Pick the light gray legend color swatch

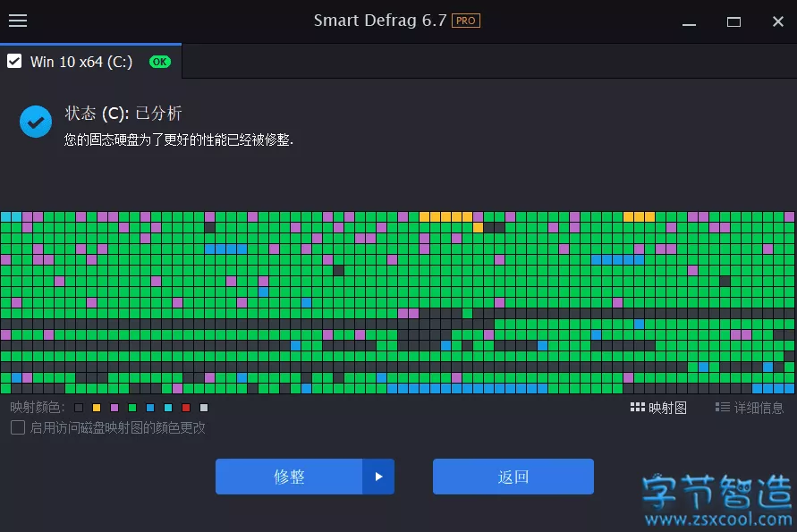tap(204, 408)
